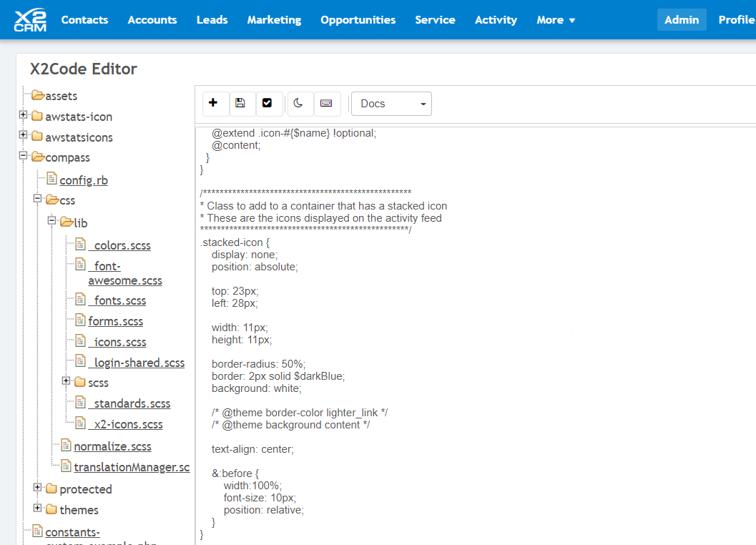
Task: Click the X2CRM logo
Action: (30, 20)
